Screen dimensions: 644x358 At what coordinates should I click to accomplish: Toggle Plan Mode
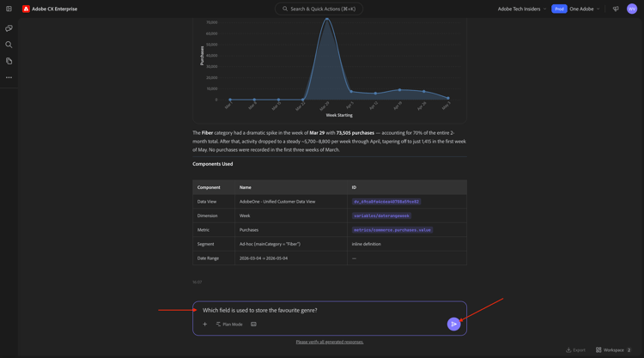tap(229, 325)
